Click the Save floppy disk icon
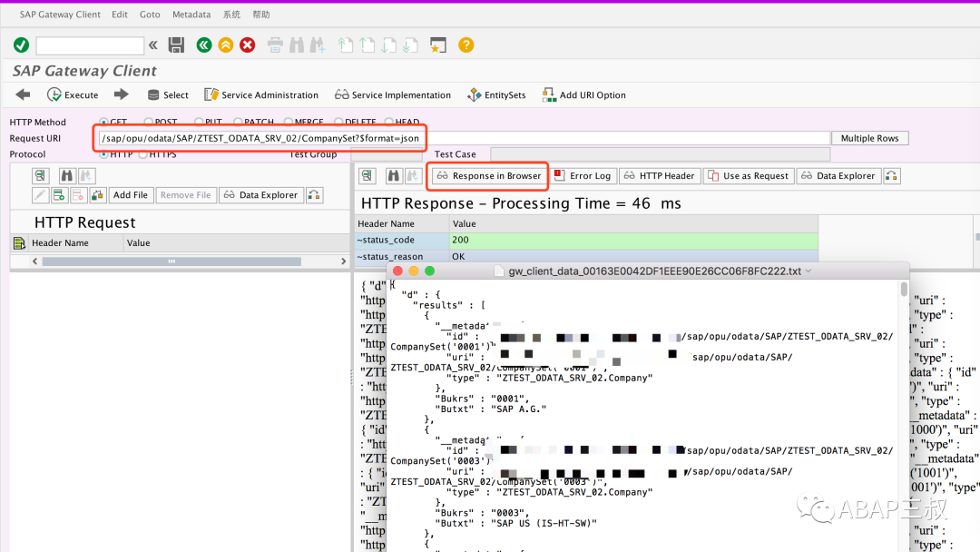Screen dimensions: 980x552 click(x=176, y=45)
